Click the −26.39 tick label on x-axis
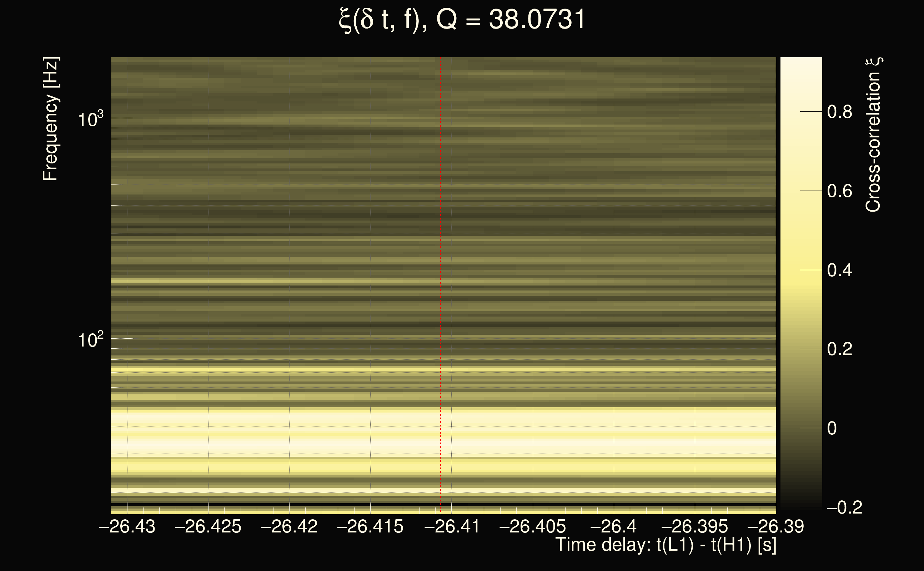 (x=776, y=527)
